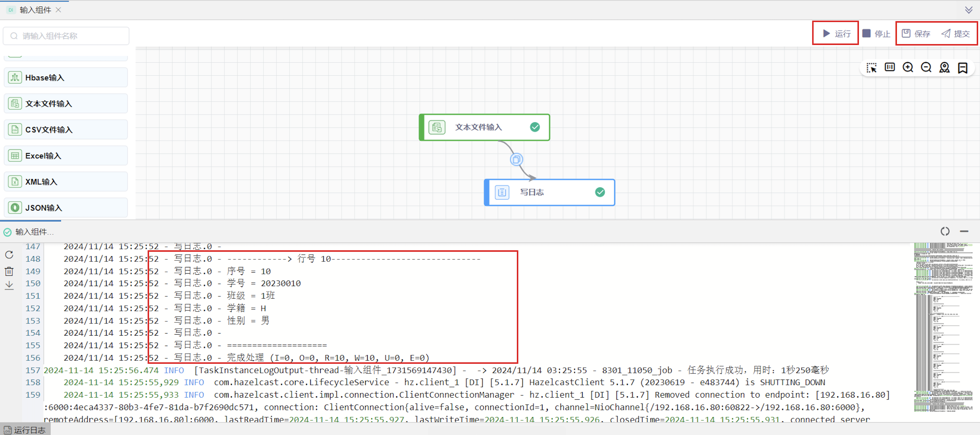Click the component name search field
Screen dimensions: 980x435
click(66, 36)
